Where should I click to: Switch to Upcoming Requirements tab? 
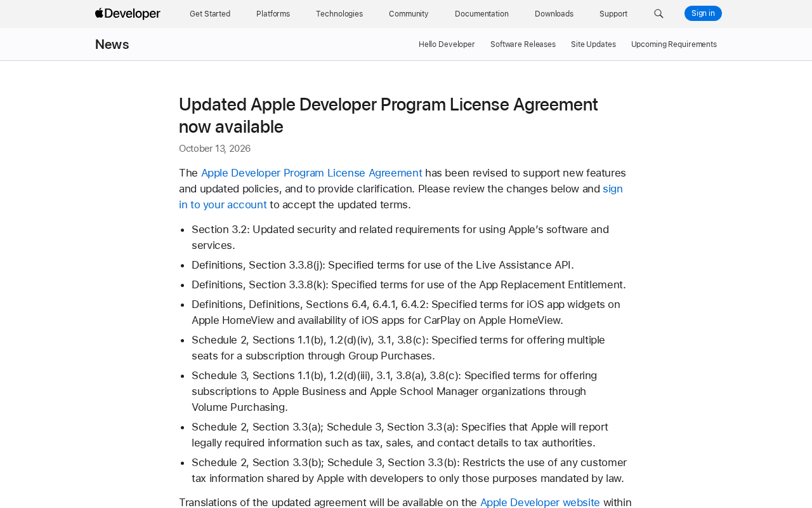tap(674, 44)
